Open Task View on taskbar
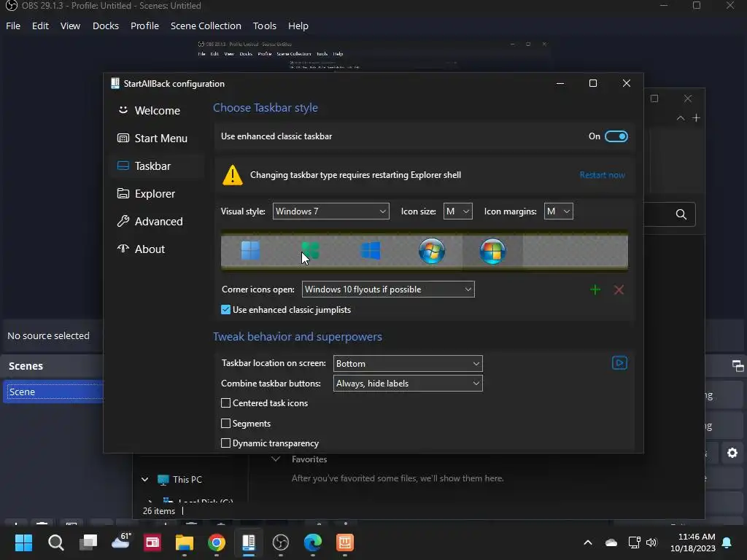The image size is (747, 560). tap(88, 542)
